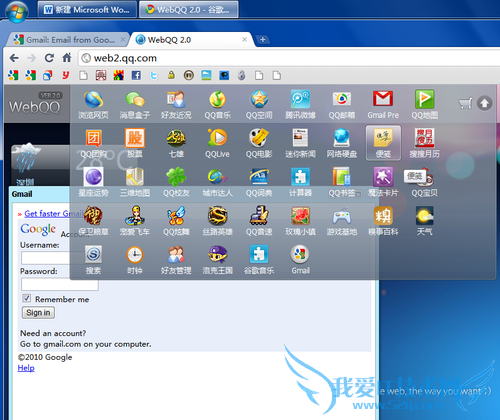Launch the 丝路英雄 game icon
Image resolution: width=500 pixels, height=420 pixels.
pyautogui.click(x=218, y=221)
